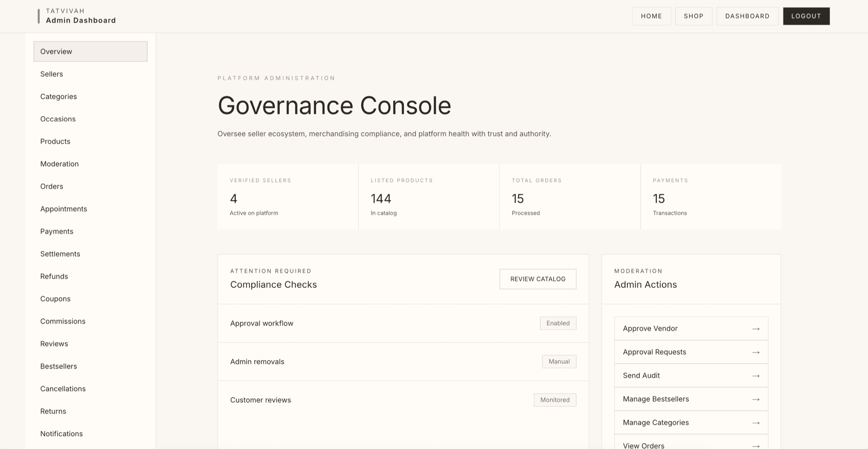
Task: Open the Sellers section in sidebar
Action: tap(91, 74)
